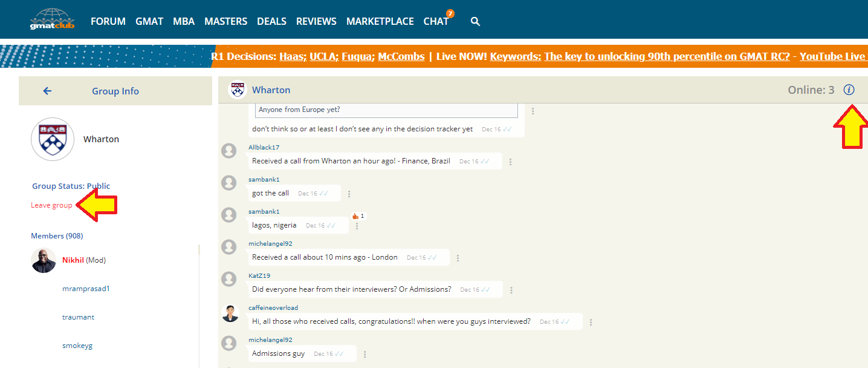868x368 pixels.
Task: Open options menu for Allblack17's message
Action: click(511, 162)
